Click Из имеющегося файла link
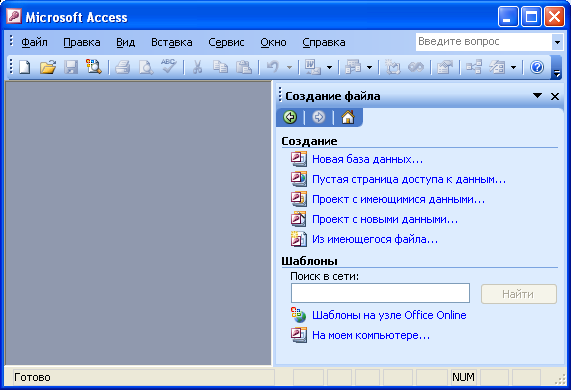 pos(375,239)
